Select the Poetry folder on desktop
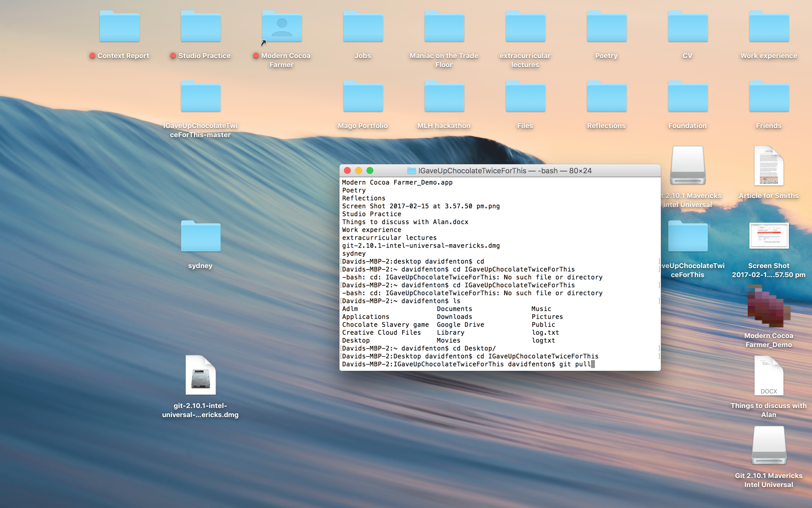 tap(606, 27)
